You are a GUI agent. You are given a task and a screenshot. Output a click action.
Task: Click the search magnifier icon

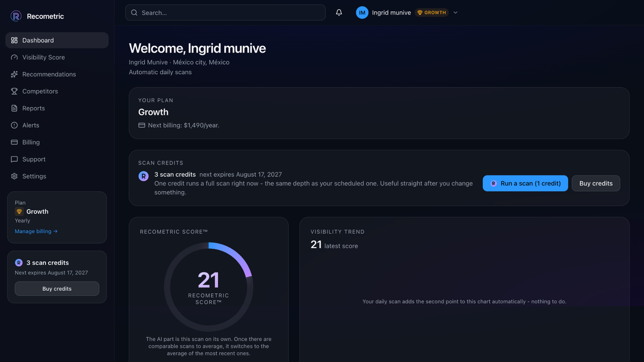coord(134,12)
